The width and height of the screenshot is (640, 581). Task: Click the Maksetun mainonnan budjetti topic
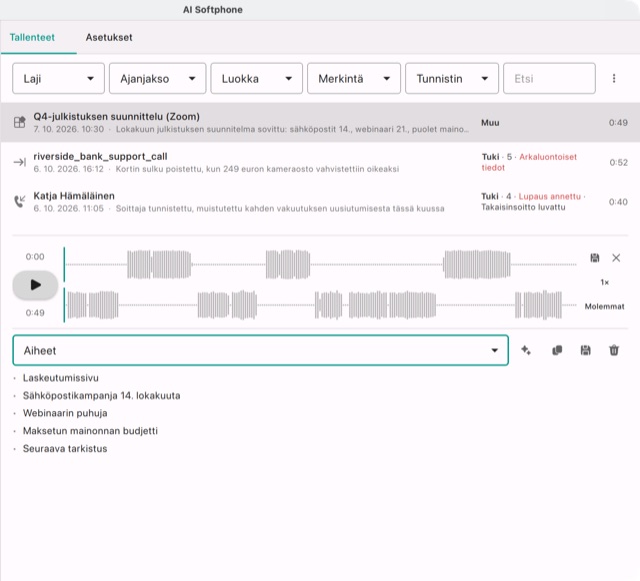click(x=90, y=431)
